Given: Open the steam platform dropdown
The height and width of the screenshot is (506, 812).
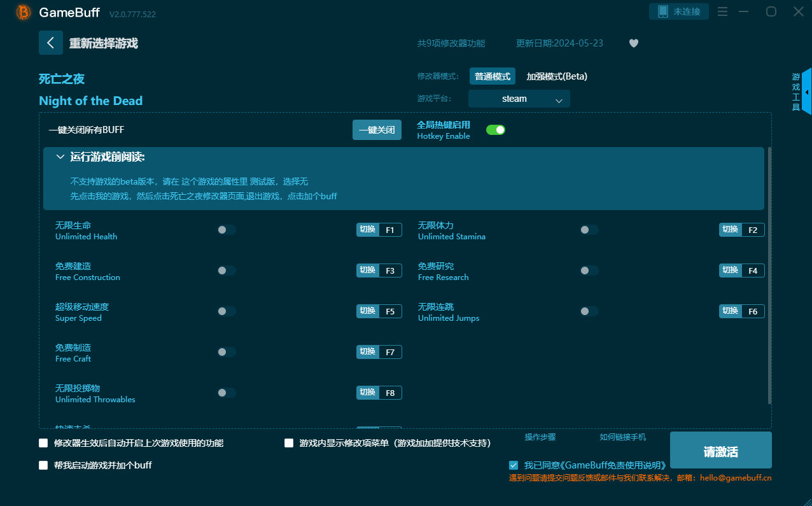Looking at the screenshot, I should click(519, 99).
